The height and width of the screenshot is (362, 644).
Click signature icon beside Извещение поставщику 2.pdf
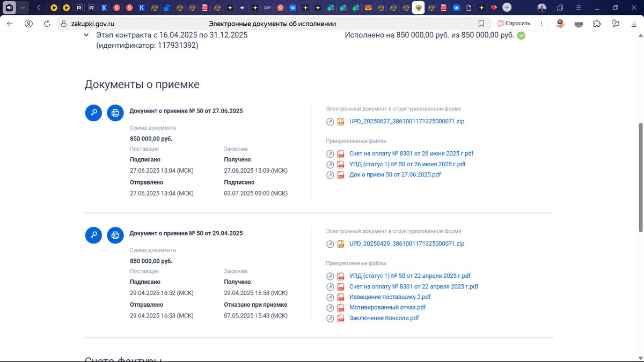click(330, 297)
